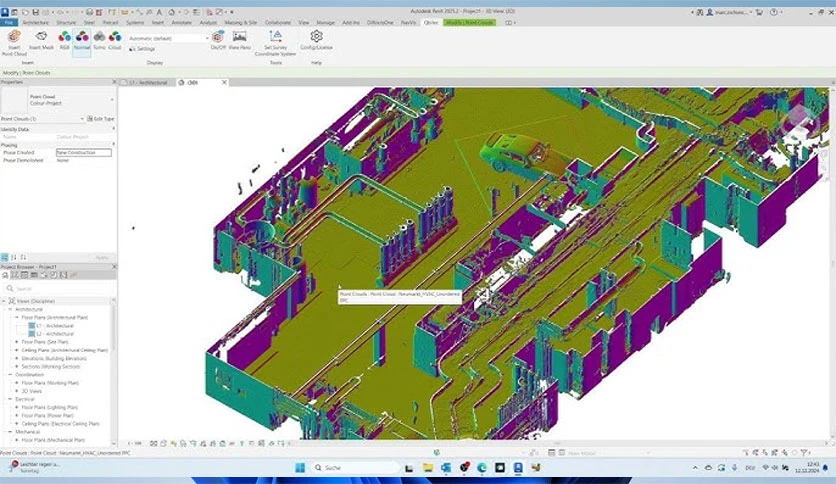Click the Project Browser search field

58,288
